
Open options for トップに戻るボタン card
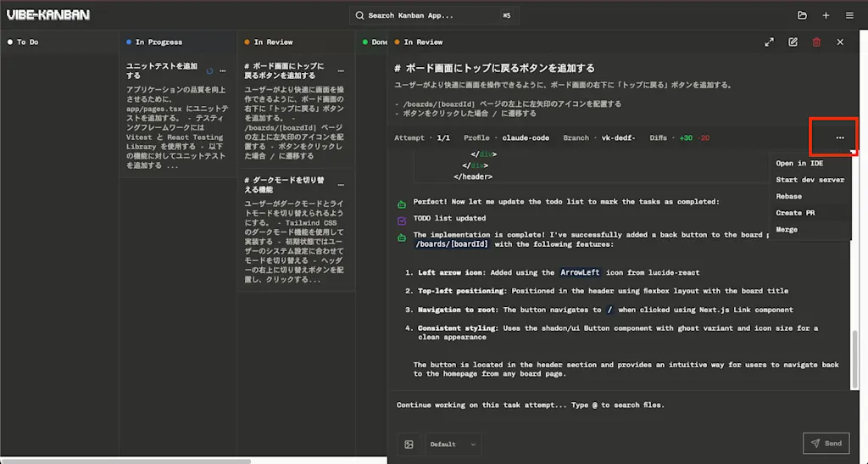pyautogui.click(x=341, y=71)
